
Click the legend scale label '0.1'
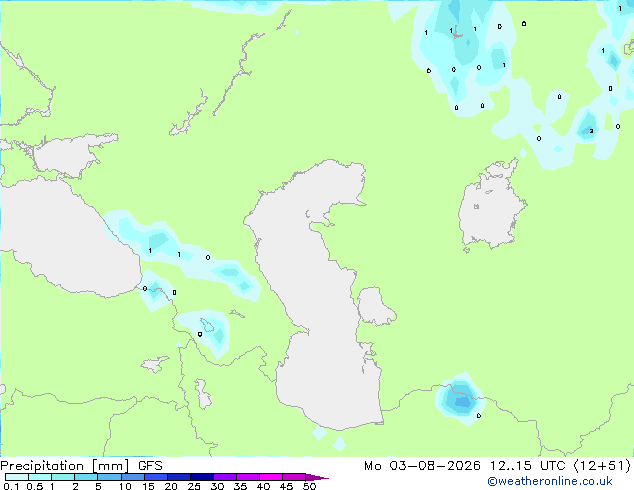pos(11,486)
